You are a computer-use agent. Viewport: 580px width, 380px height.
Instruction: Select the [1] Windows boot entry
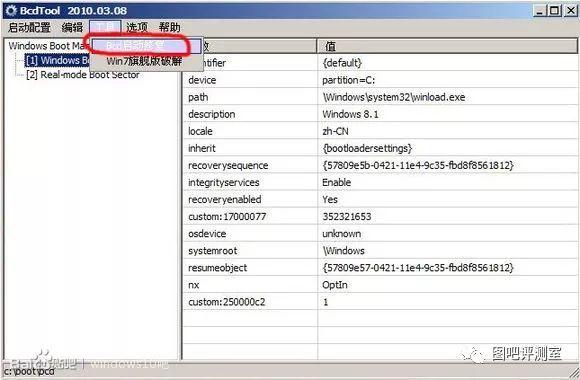coord(57,60)
